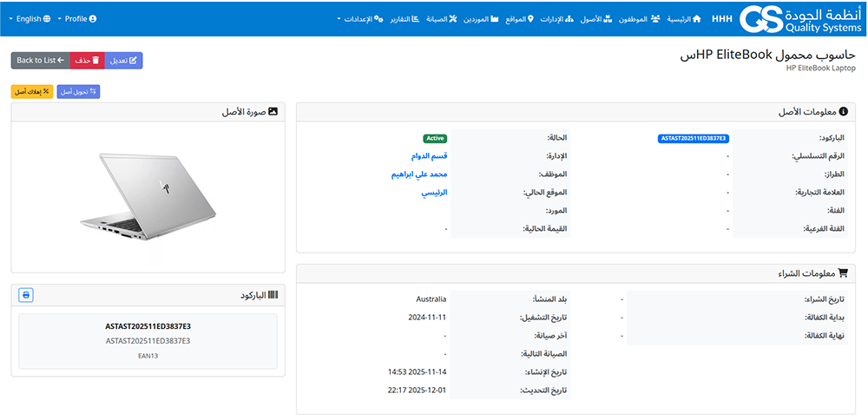Click the Quality Systems logo

pyautogui.click(x=799, y=18)
